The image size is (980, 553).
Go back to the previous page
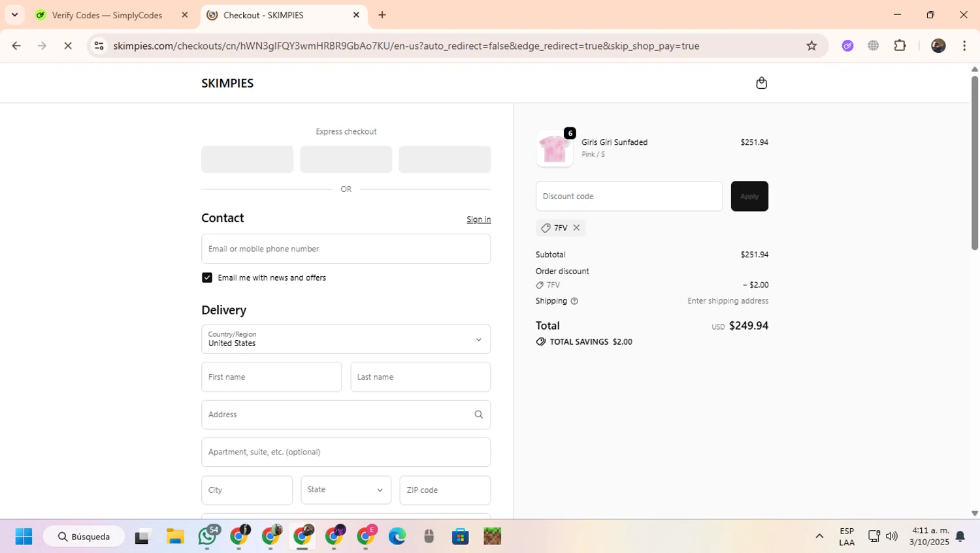16,46
